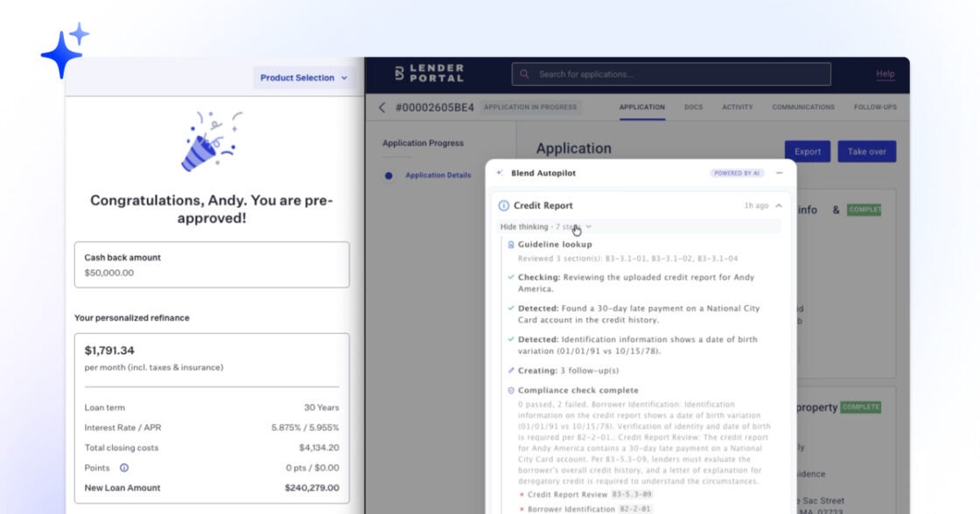Screen dimensions: 980x514
Task: Click the Application In Progress status badge
Action: pyautogui.click(x=530, y=108)
